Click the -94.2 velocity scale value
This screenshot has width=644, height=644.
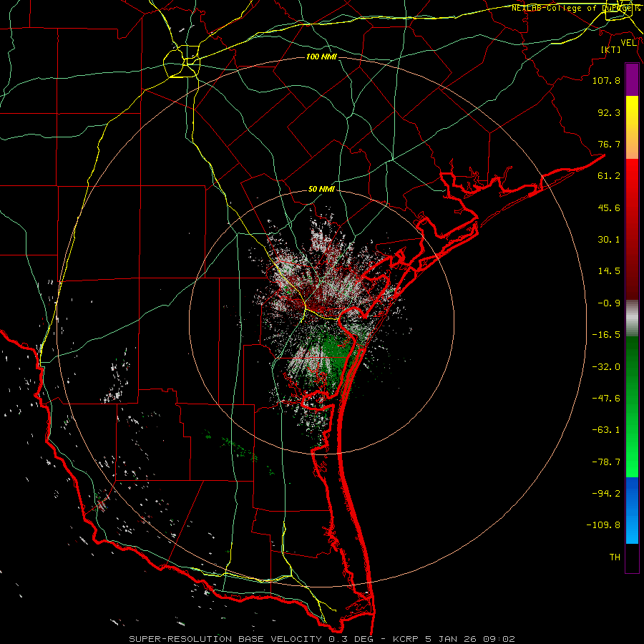pyautogui.click(x=606, y=494)
